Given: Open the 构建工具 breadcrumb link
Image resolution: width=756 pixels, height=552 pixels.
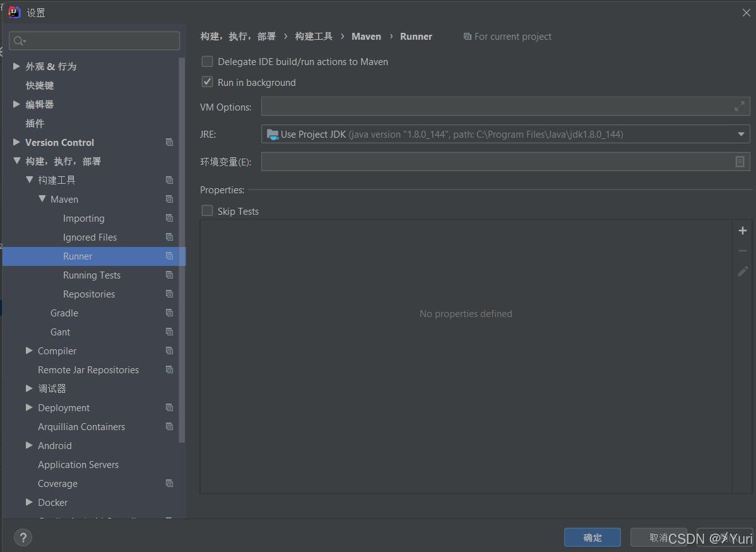Looking at the screenshot, I should 314,36.
